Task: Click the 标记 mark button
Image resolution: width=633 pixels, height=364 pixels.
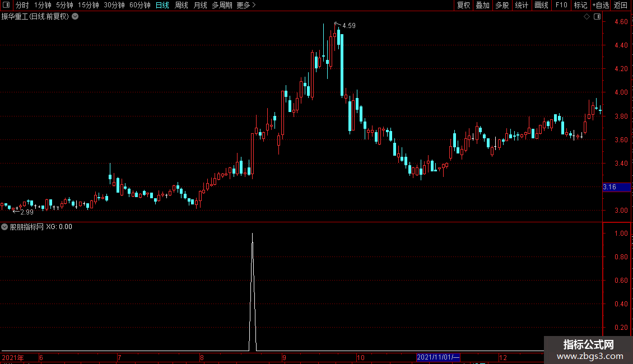Action: 580,5
